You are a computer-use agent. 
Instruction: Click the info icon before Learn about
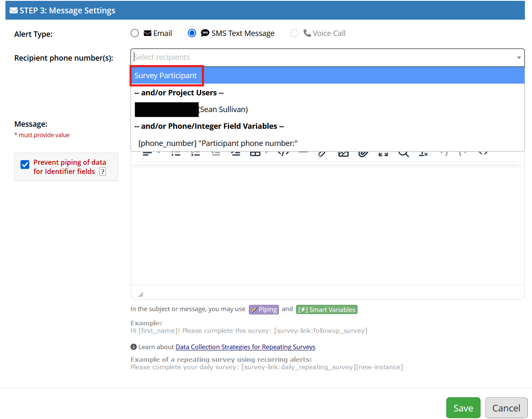(x=133, y=347)
